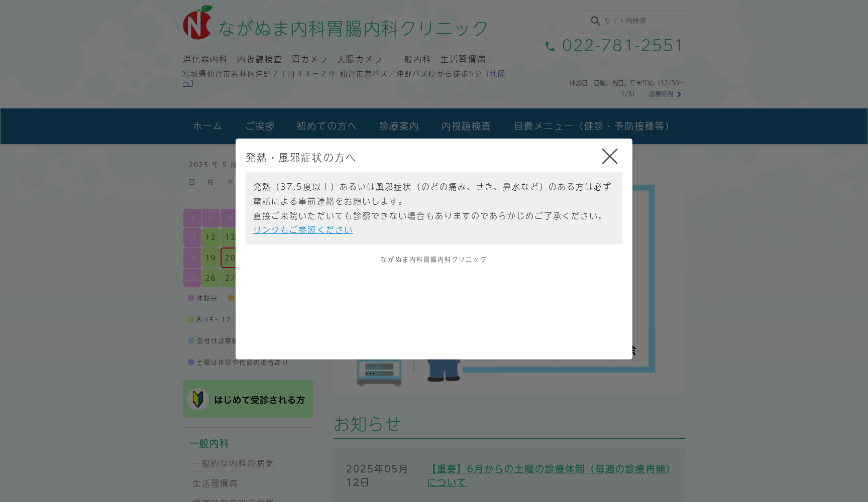Click the site search magnifier icon
The image size is (868, 502).
click(596, 21)
